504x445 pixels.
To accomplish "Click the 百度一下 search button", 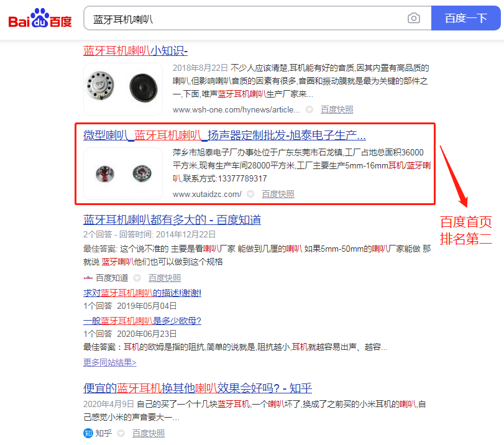I will pyautogui.click(x=465, y=18).
